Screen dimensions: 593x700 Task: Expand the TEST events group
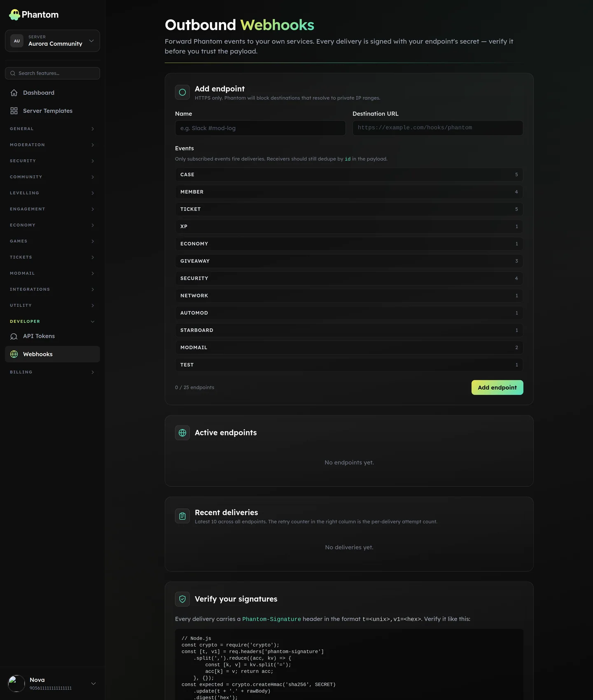[x=349, y=365]
